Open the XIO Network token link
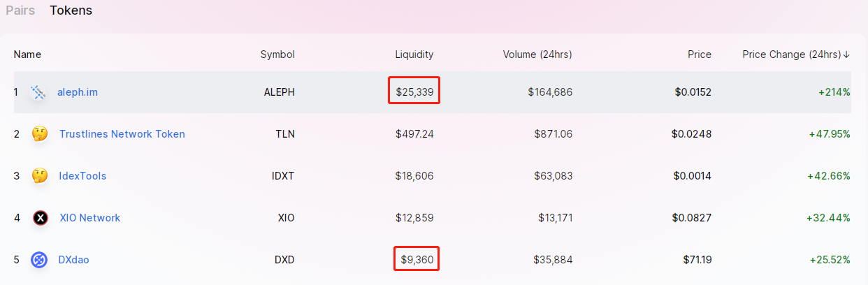868x285 pixels. coord(90,218)
